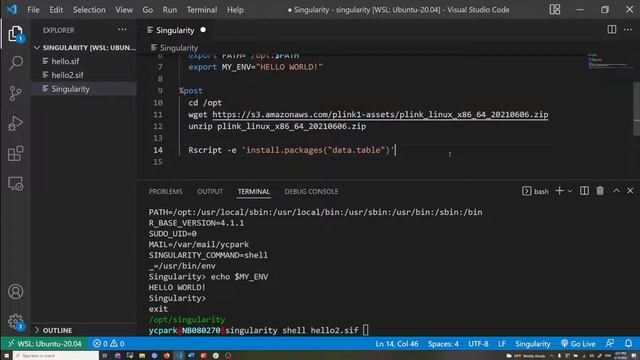Open notifications bell in status bar
The image size is (640, 360).
click(x=628, y=344)
